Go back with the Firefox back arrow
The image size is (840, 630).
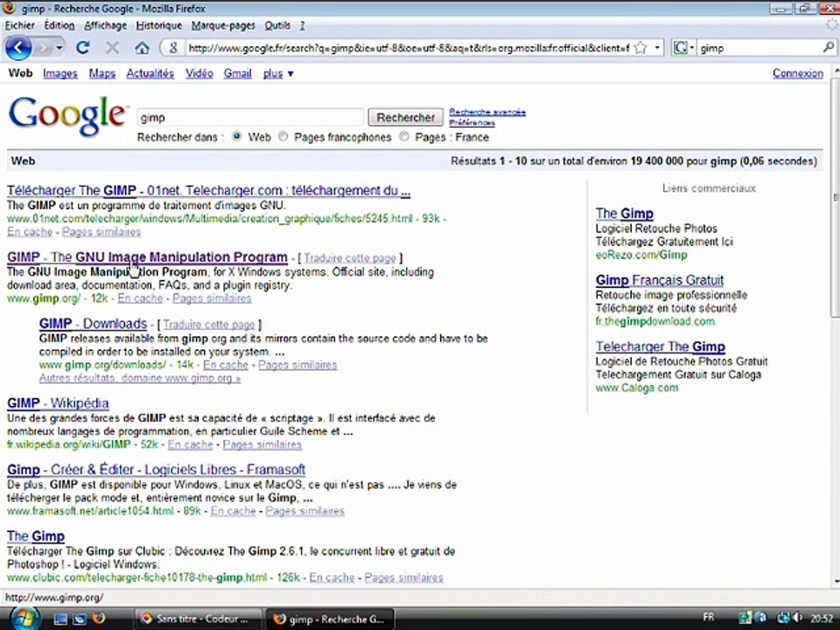[x=18, y=48]
